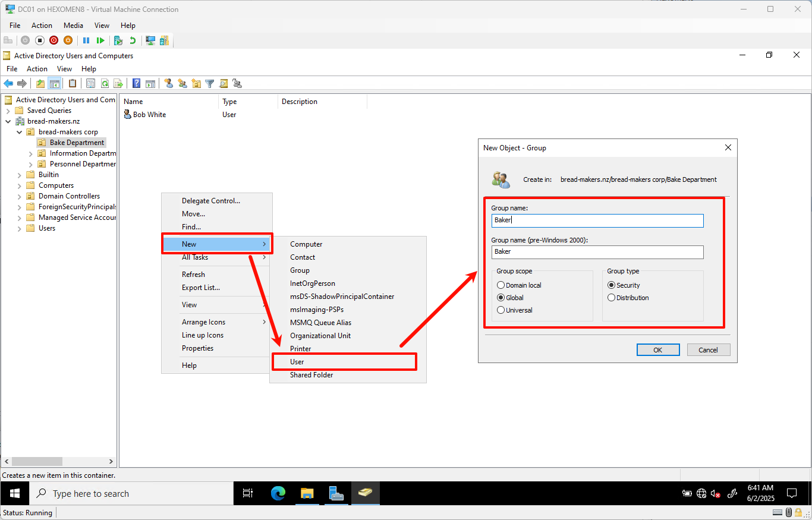The width and height of the screenshot is (812, 520).
Task: Toggle Show/Hide Console Tree icon
Action: coord(54,84)
